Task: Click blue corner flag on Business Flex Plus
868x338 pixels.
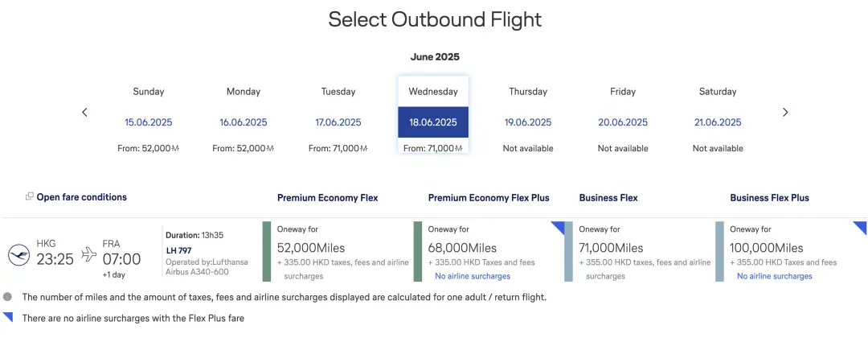Action: (859, 228)
